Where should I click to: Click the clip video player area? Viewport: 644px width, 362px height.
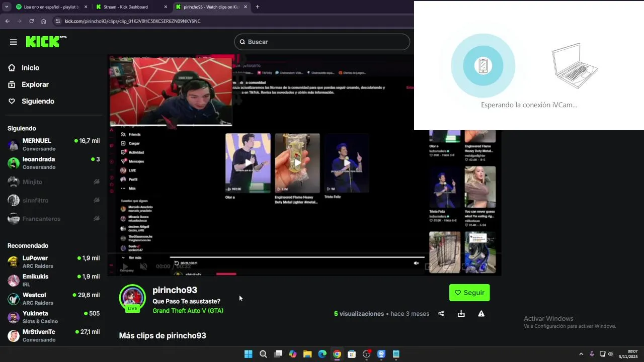pos(304,165)
